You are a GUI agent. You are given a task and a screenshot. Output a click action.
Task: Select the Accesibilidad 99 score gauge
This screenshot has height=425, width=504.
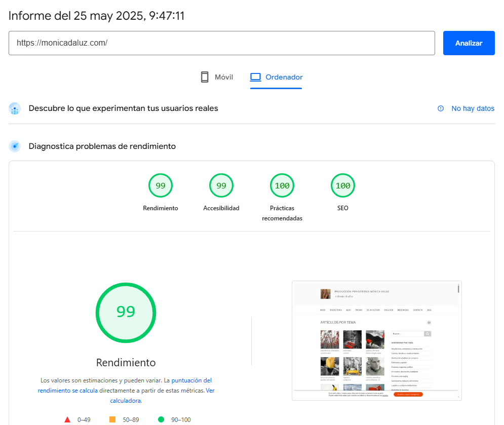click(x=221, y=185)
